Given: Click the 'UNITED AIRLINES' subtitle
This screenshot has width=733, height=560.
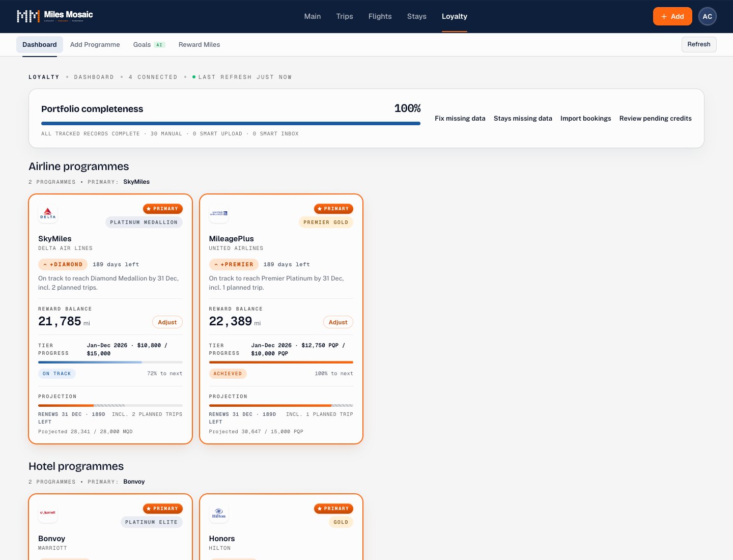Looking at the screenshot, I should (x=236, y=248).
